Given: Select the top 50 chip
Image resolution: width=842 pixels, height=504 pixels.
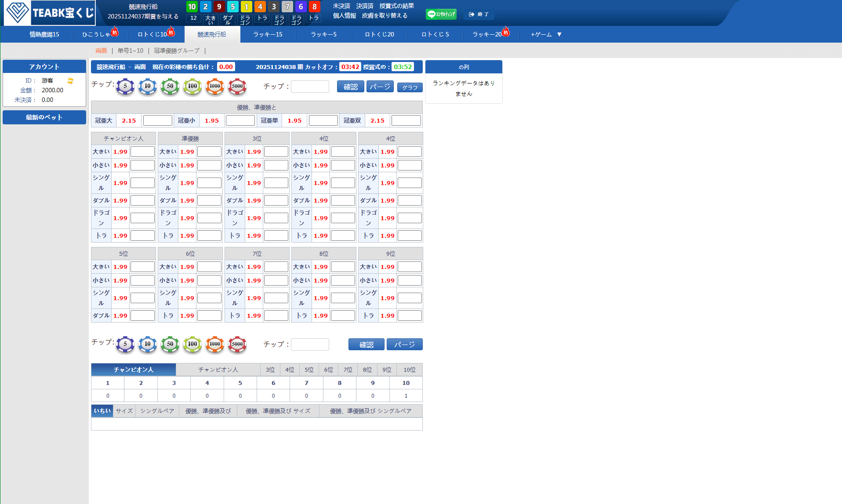Looking at the screenshot, I should click(170, 87).
